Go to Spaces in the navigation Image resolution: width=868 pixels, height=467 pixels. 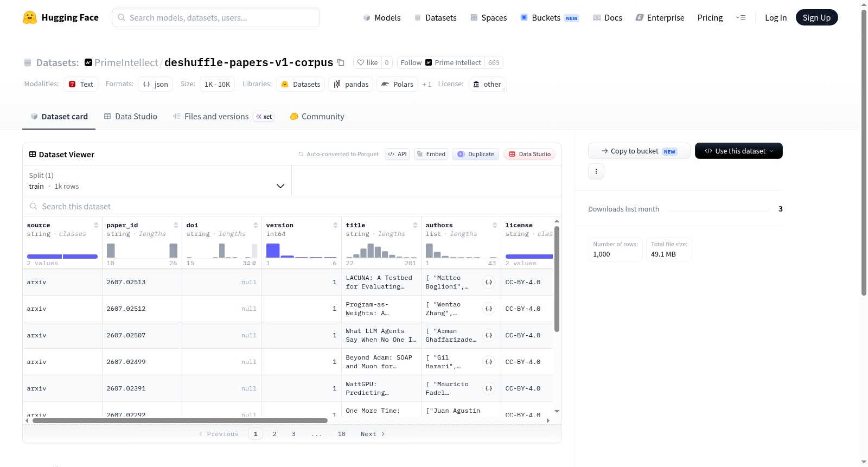pyautogui.click(x=489, y=17)
